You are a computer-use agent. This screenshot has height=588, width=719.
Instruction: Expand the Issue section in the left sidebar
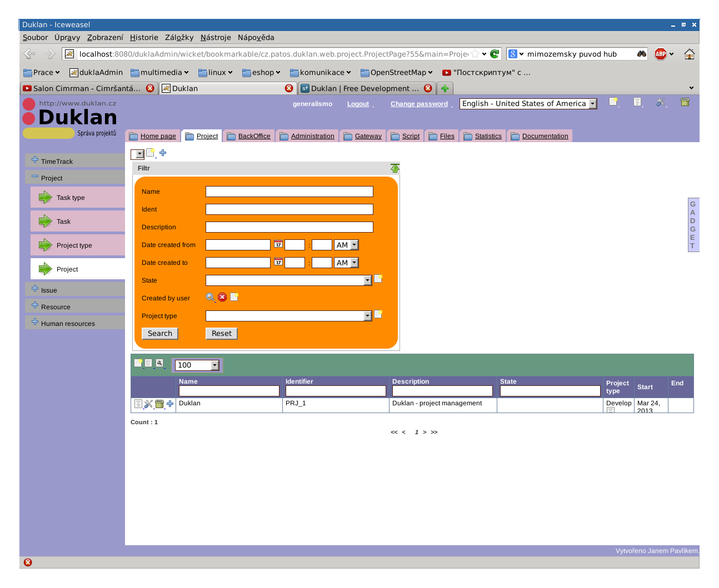[x=49, y=289]
